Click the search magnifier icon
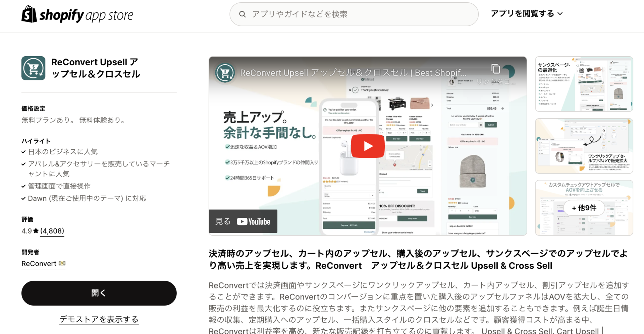Image resolution: width=644 pixels, height=334 pixels. [242, 14]
